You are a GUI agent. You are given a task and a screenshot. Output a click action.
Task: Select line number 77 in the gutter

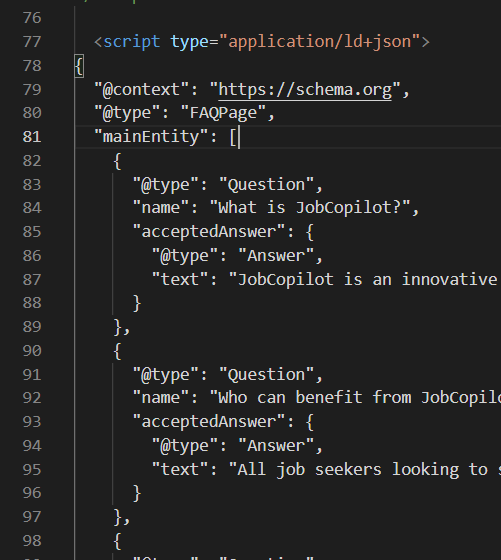(32, 42)
